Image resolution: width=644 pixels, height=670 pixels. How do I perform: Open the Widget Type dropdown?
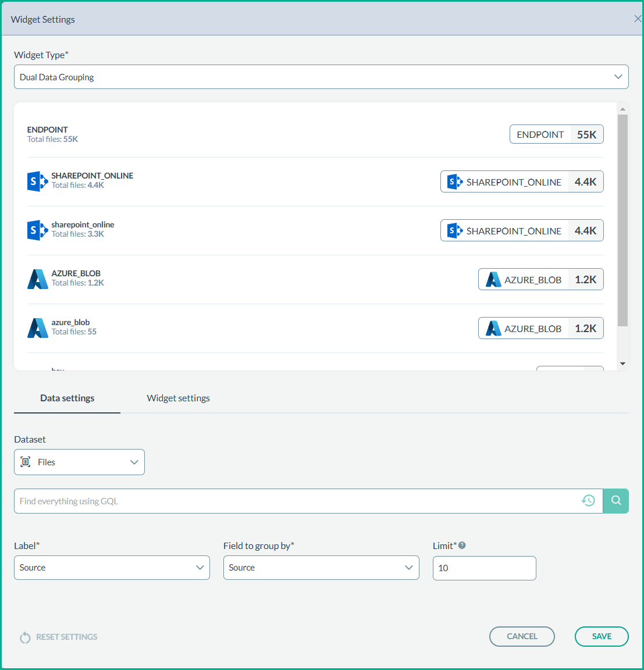click(x=321, y=77)
